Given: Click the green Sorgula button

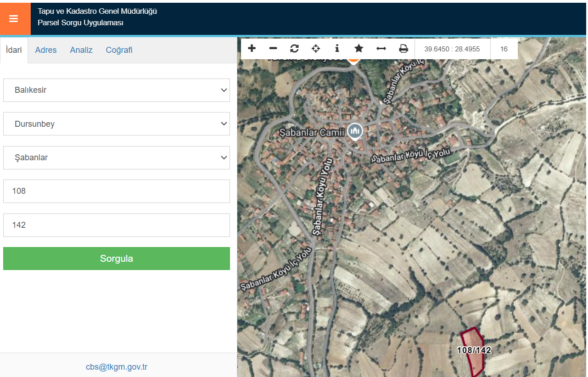Looking at the screenshot, I should pyautogui.click(x=117, y=259).
